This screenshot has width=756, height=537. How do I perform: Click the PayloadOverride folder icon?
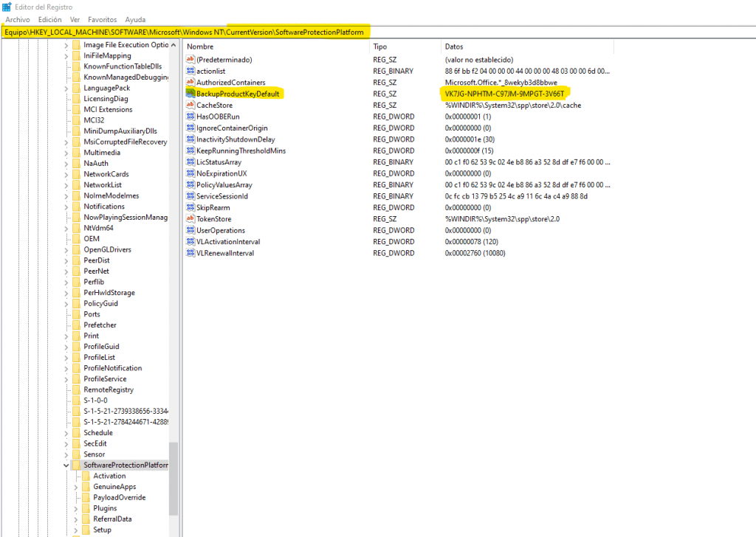tap(86, 497)
